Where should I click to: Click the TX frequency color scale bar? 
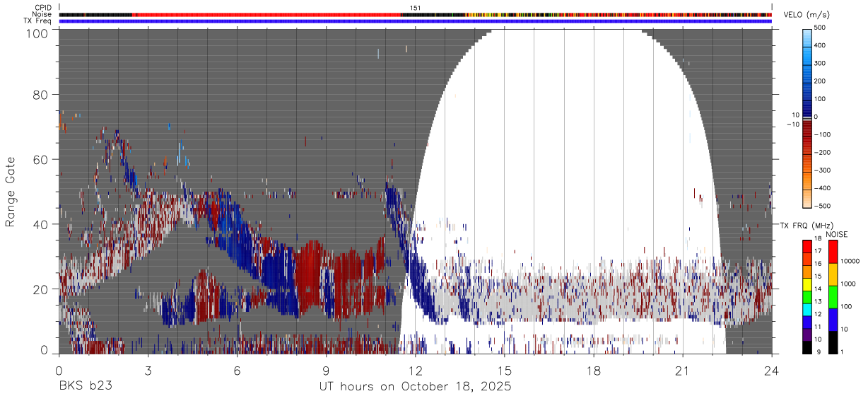click(808, 296)
